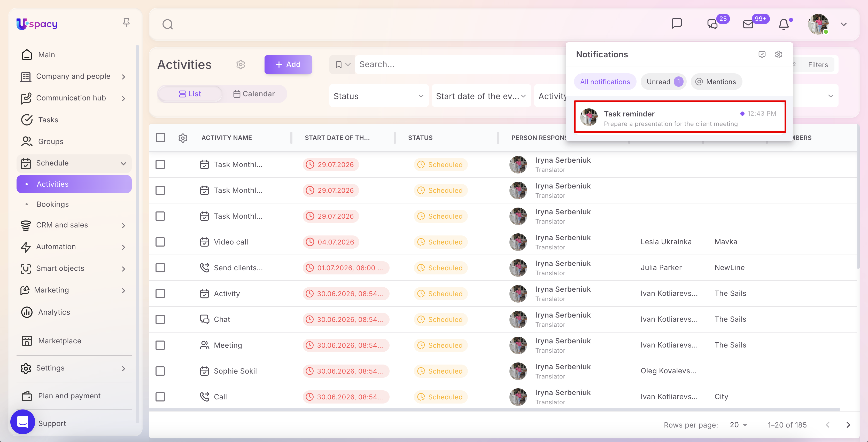Check the first Task Monthl... row checkbox

[160, 165]
